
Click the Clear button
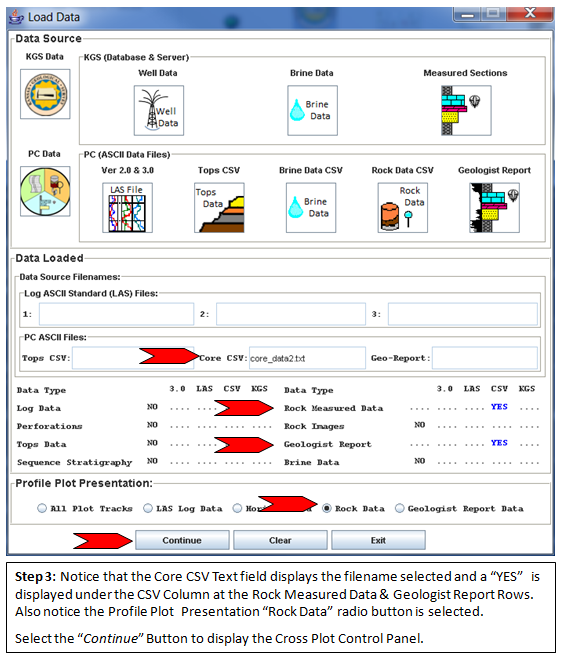point(280,540)
